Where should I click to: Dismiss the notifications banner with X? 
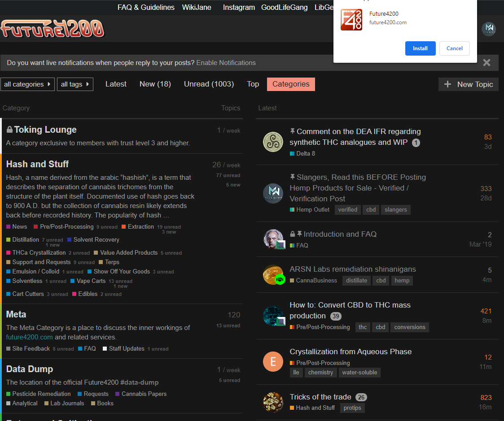point(486,63)
